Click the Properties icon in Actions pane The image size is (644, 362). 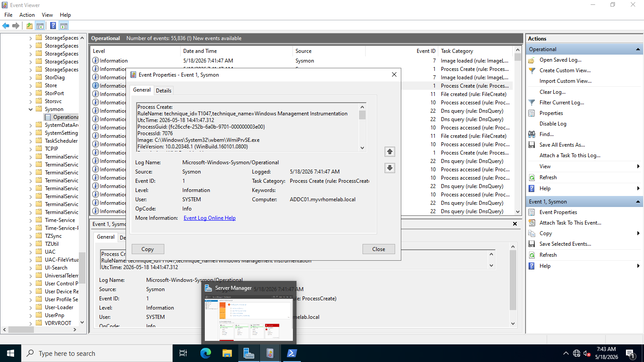tap(532, 113)
